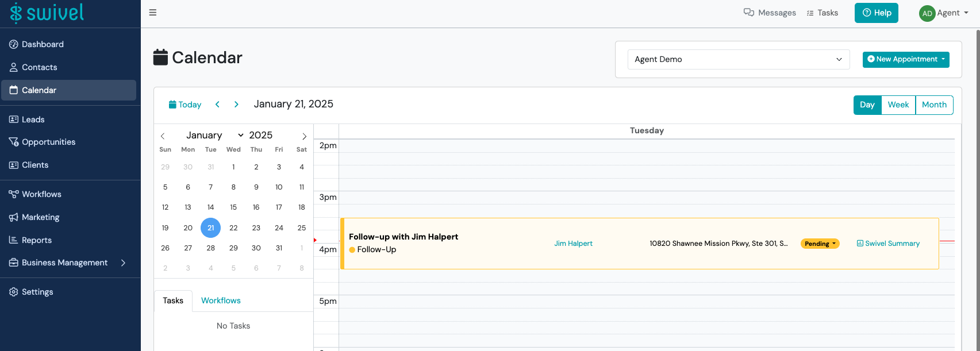
Task: Select January 1 in mini calendar
Action: coord(233,167)
